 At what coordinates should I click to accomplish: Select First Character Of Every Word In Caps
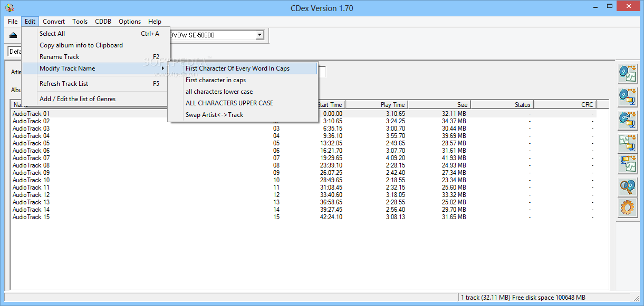click(243, 68)
